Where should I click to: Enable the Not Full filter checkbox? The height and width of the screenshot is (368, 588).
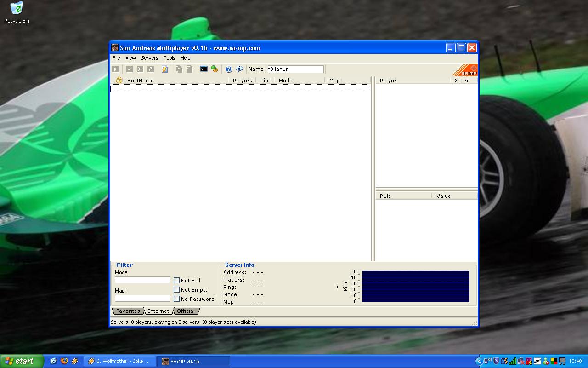pos(176,280)
